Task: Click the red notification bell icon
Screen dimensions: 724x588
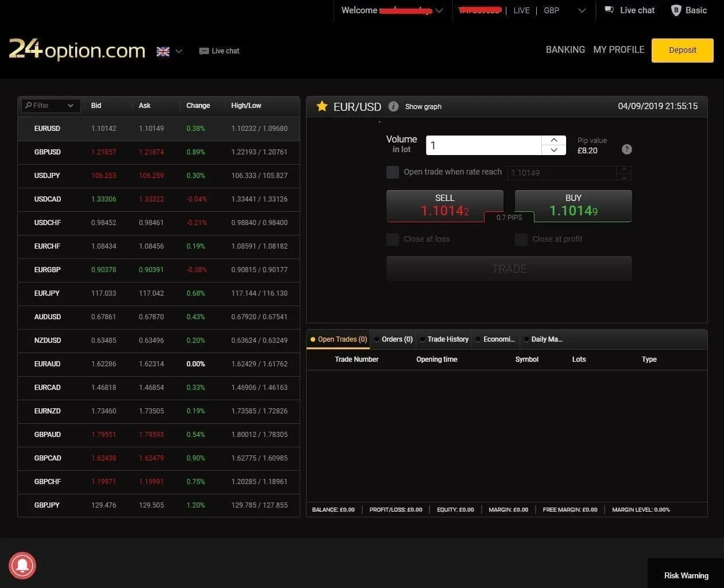Action: click(x=22, y=565)
